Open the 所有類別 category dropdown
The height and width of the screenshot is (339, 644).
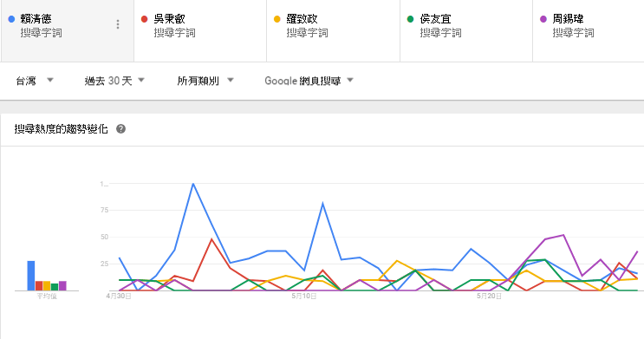point(205,81)
